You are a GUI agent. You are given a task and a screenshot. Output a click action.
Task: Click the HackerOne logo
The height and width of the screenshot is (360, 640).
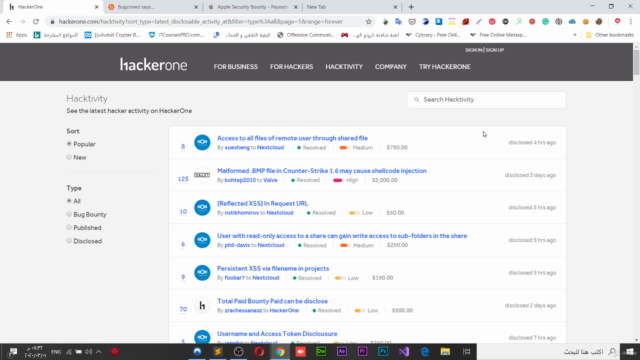click(x=153, y=64)
